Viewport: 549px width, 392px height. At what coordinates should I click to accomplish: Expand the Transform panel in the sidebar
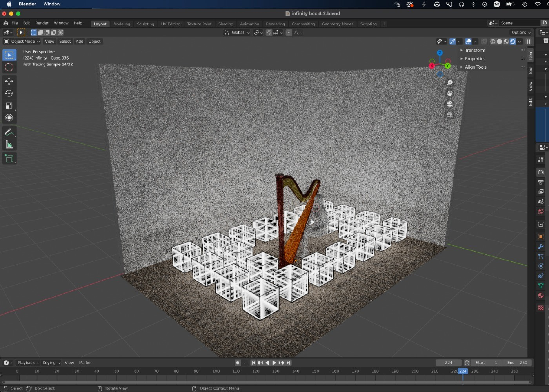(475, 50)
